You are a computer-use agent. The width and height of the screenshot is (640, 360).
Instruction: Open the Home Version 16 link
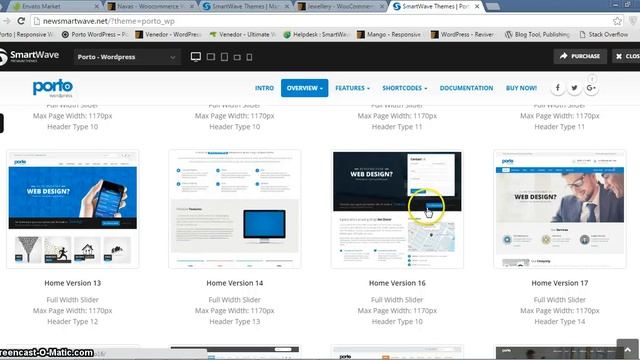click(397, 283)
